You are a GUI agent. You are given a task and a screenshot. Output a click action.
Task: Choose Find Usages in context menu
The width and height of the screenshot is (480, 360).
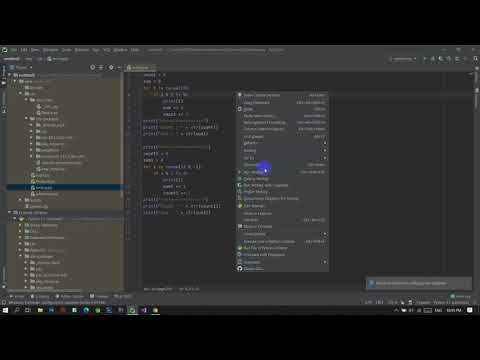pyautogui.click(x=282, y=137)
